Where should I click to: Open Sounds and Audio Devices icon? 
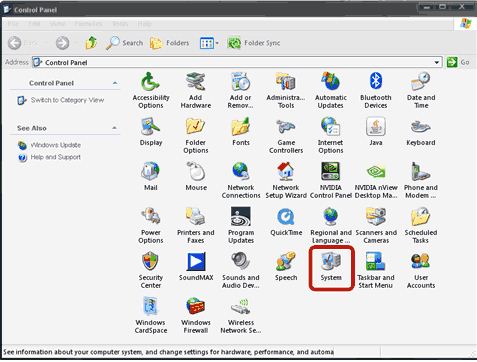pyautogui.click(x=241, y=270)
